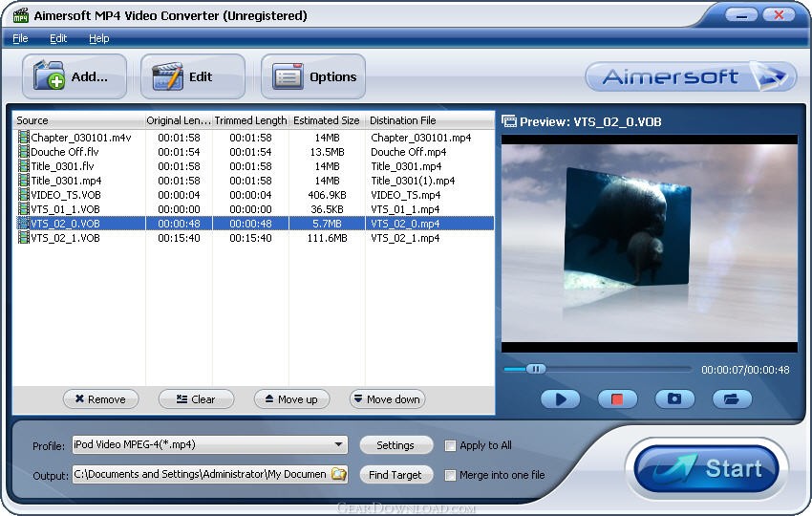Image resolution: width=812 pixels, height=516 pixels.
Task: Select Chapter_030101.m4v file name
Action: tap(81, 138)
